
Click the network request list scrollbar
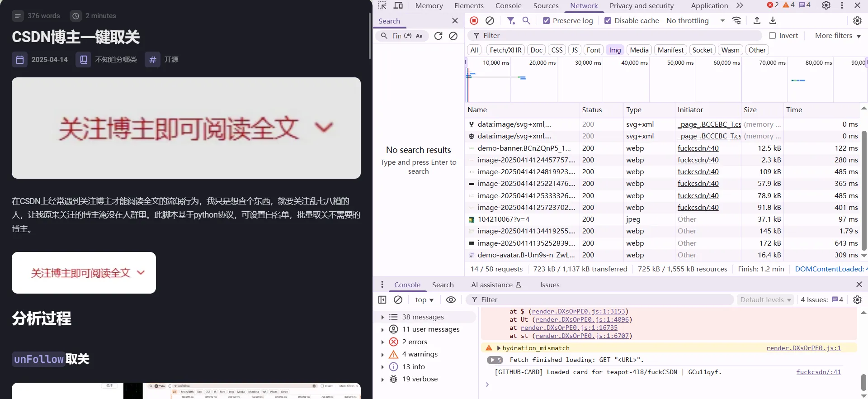pyautogui.click(x=864, y=190)
